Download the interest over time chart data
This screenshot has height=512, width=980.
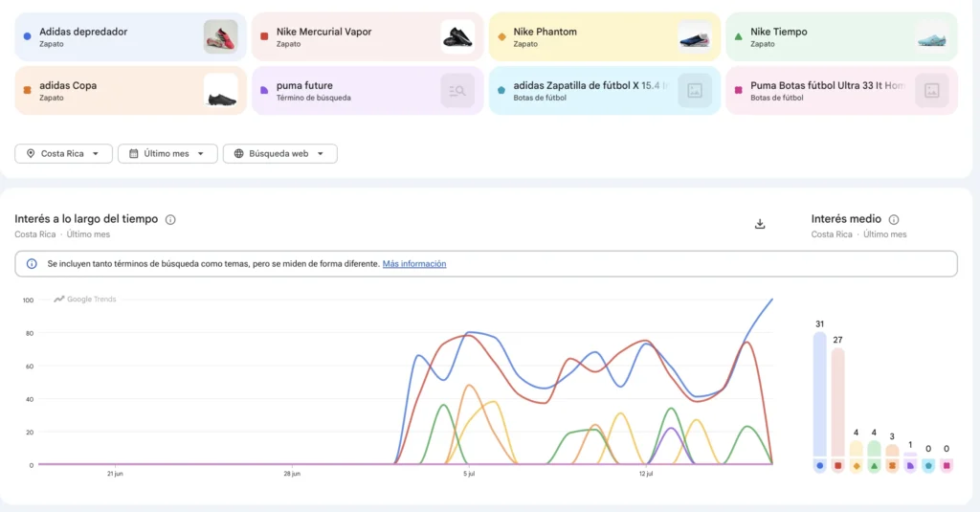coord(760,224)
